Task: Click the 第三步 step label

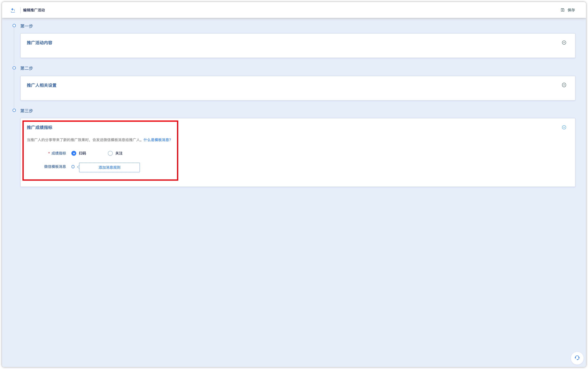Action: 27,111
